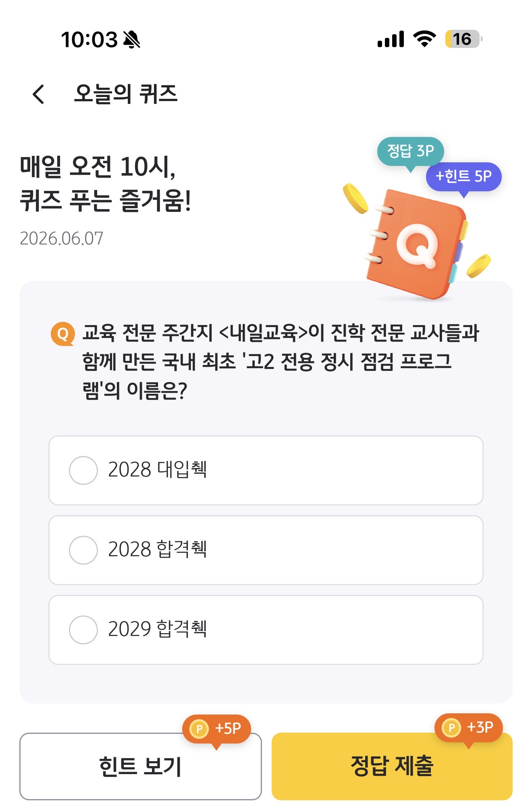532x812 pixels.
Task: Tap the quiz question text
Action: coord(281,361)
